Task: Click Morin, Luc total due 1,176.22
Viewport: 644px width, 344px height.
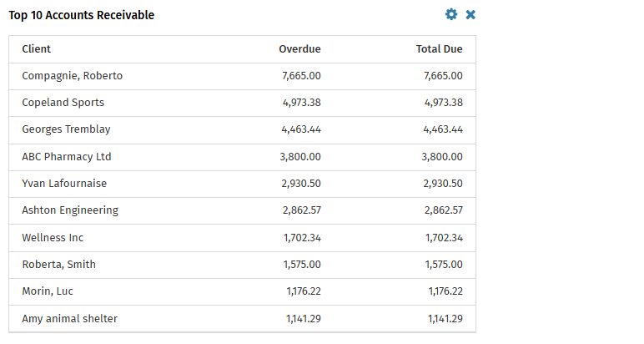Action: (x=445, y=291)
